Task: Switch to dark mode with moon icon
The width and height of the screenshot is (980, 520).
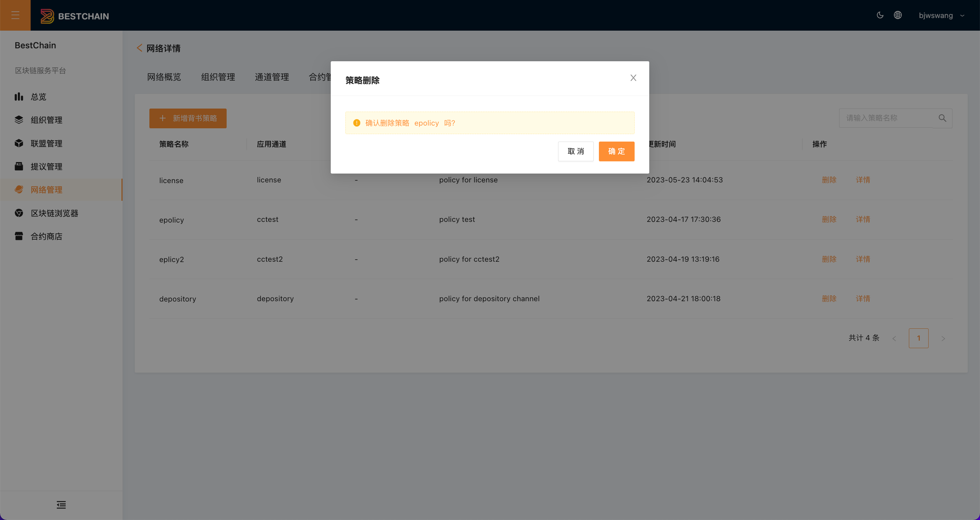Action: pyautogui.click(x=880, y=15)
